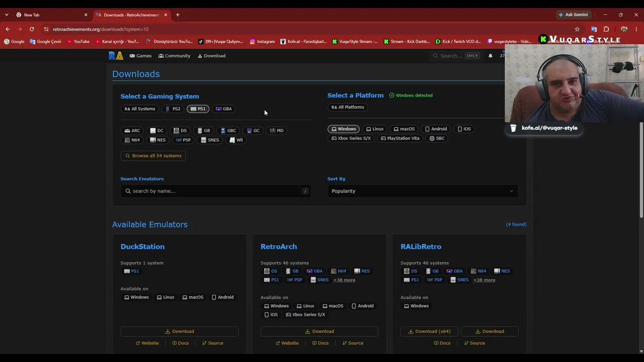
Task: Open DuckStation Docs link
Action: click(x=181, y=343)
